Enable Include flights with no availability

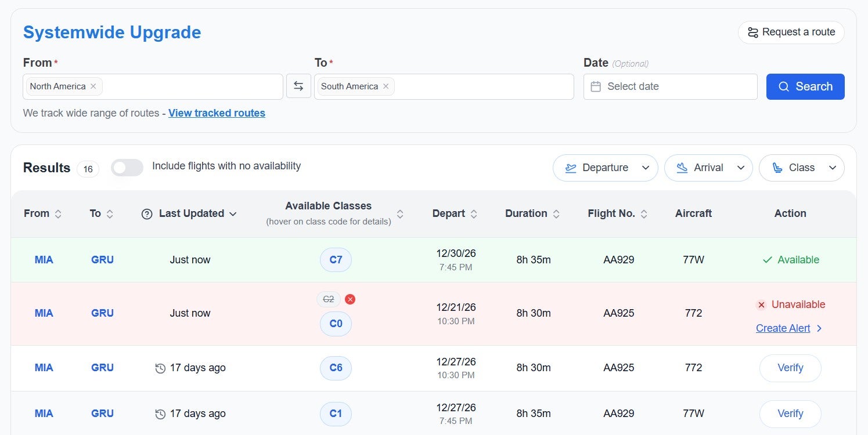click(x=127, y=168)
